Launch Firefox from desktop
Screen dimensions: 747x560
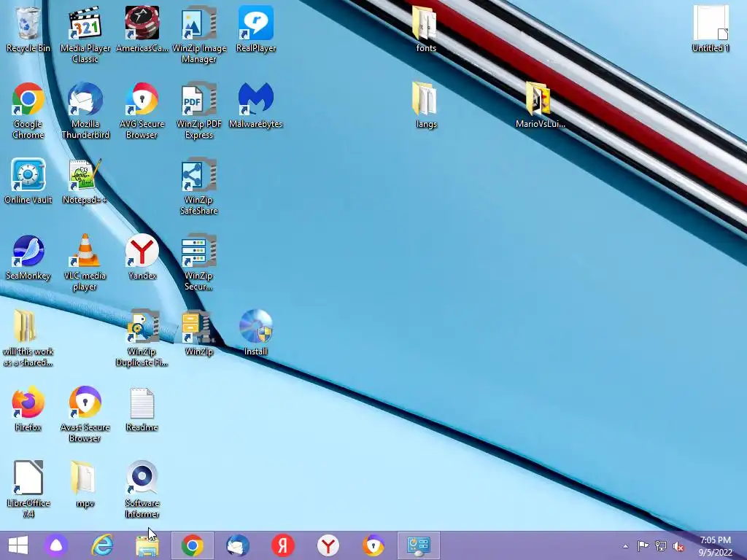[28, 408]
